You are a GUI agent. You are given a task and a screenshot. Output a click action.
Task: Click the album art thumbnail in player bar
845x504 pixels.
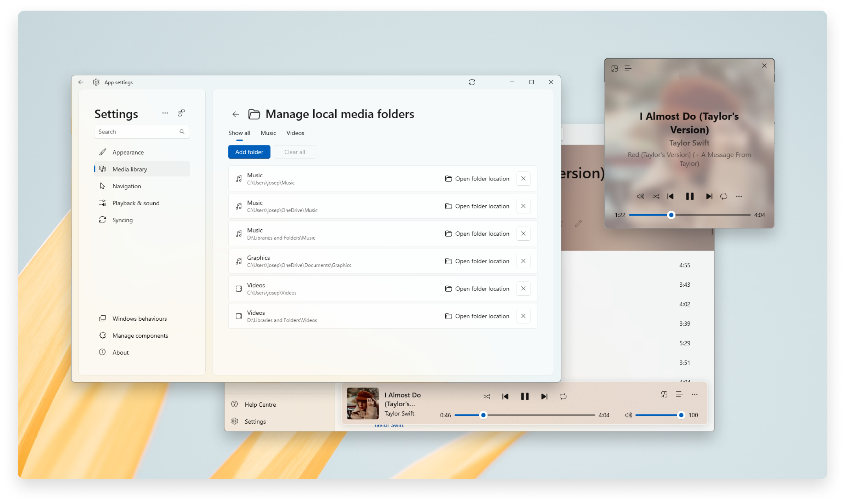click(x=363, y=403)
